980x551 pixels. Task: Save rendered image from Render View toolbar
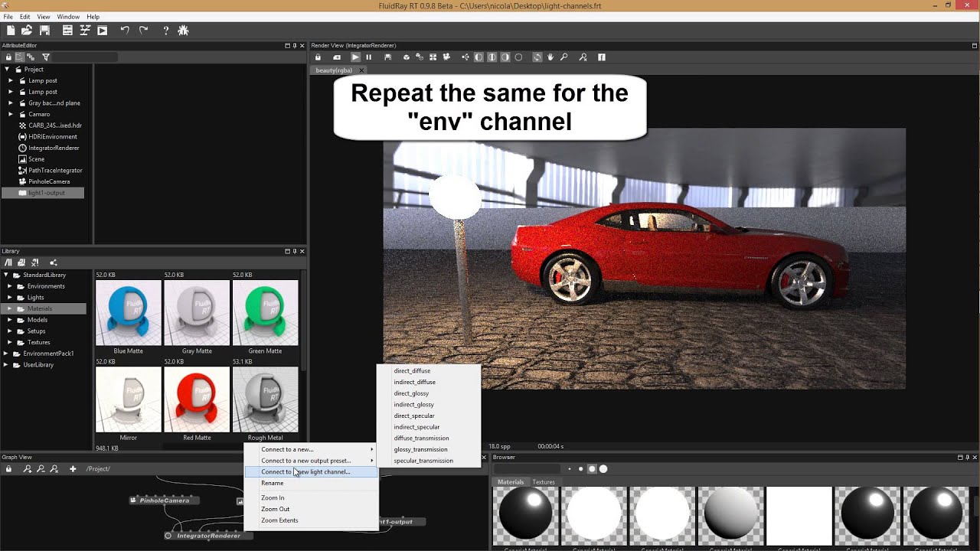(x=387, y=57)
